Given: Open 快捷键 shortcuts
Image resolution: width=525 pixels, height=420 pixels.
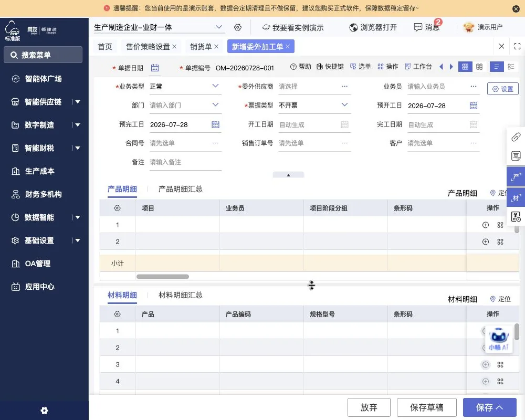Looking at the screenshot, I should click(330, 67).
